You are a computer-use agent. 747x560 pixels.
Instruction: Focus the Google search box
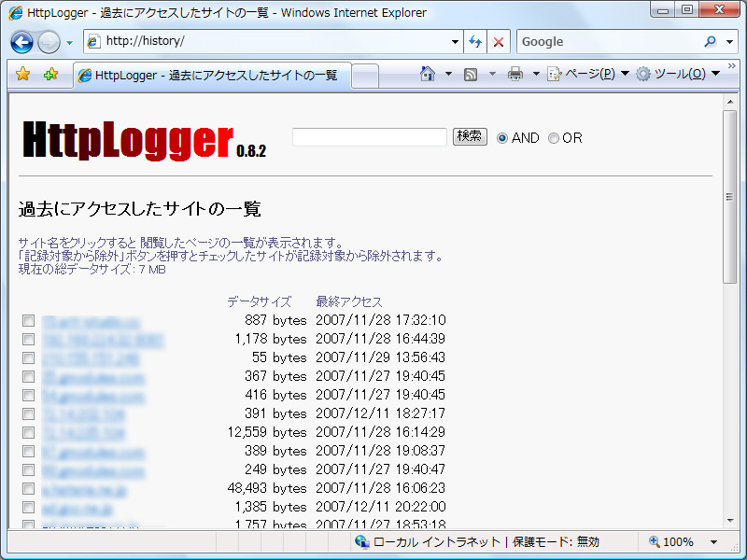click(610, 42)
